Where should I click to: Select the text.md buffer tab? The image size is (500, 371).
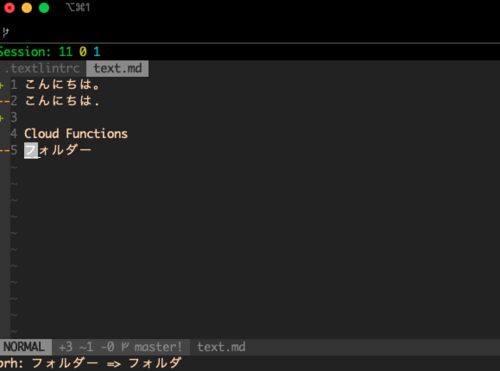pos(118,68)
